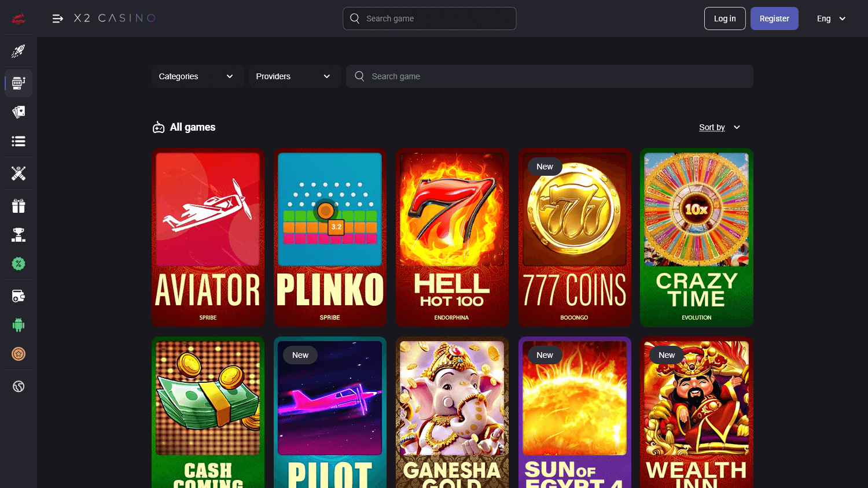
Task: Open the gift box bonuses icon
Action: (x=19, y=206)
